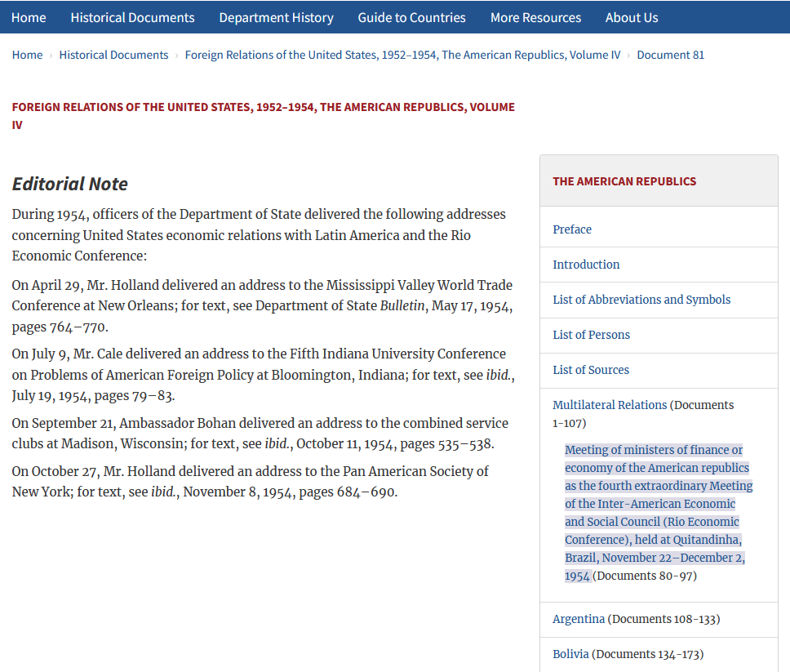This screenshot has width=790, height=672.
Task: Click the paragraph about October 27 address
Action: point(251,482)
